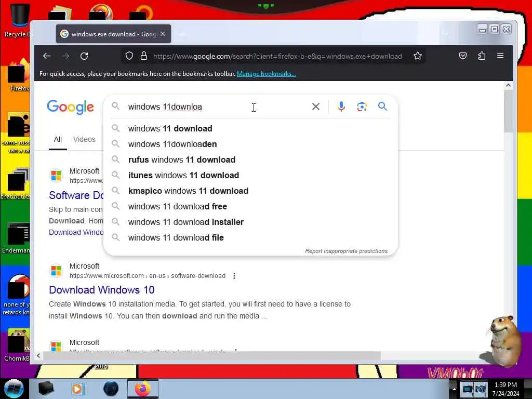Open the Save to Pocket icon
This screenshot has height=399, width=532.
[463, 56]
